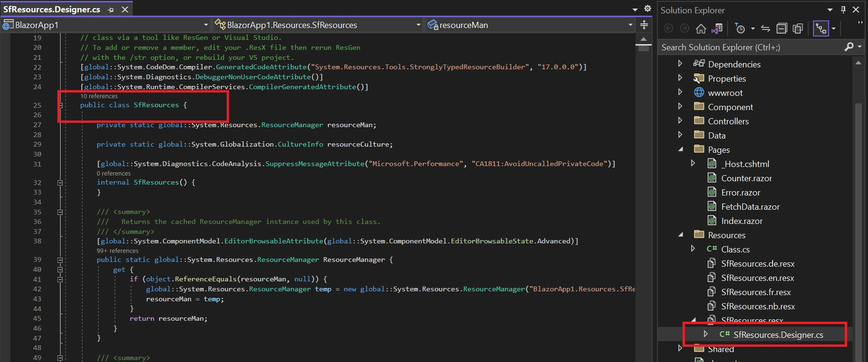868x362 pixels.
Task: Open the Solution Explorer window position dropdown
Action: pos(830,9)
